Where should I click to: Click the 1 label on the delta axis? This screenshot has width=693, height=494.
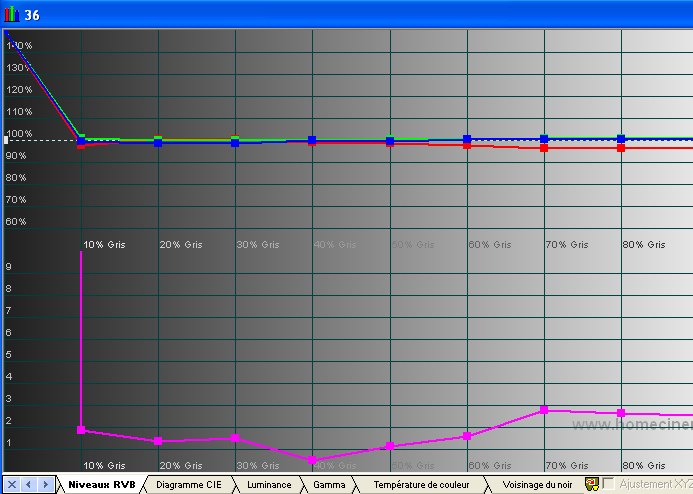(8, 442)
